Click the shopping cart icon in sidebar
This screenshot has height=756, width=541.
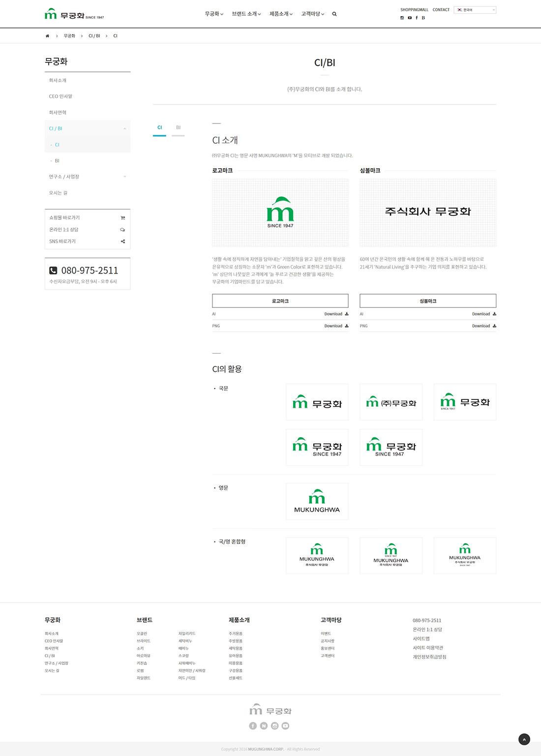pyautogui.click(x=122, y=218)
